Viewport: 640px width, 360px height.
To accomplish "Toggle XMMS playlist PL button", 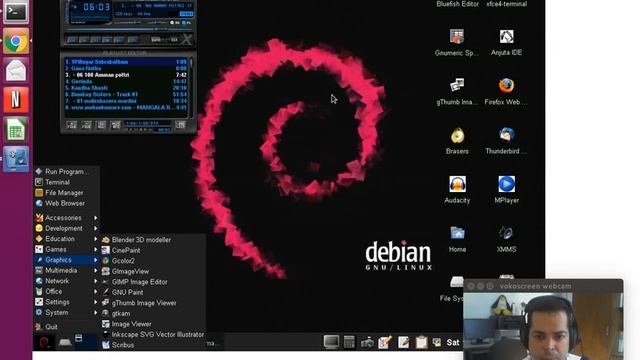I will [186, 23].
